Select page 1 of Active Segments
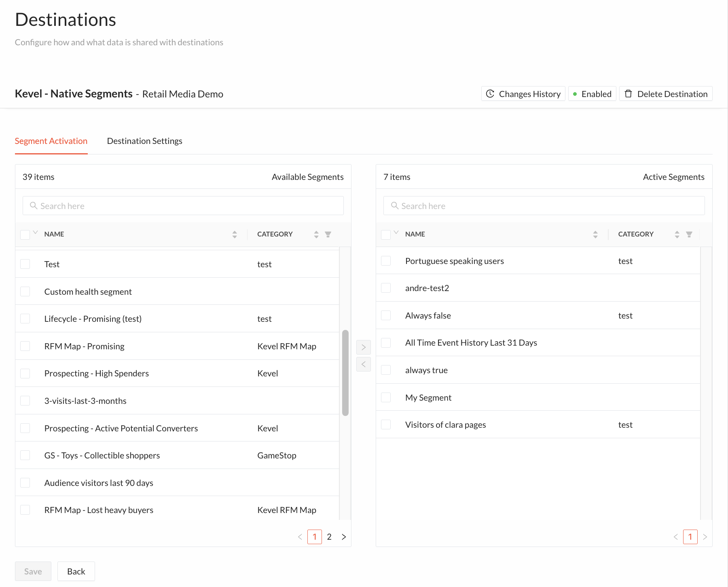 pos(690,537)
